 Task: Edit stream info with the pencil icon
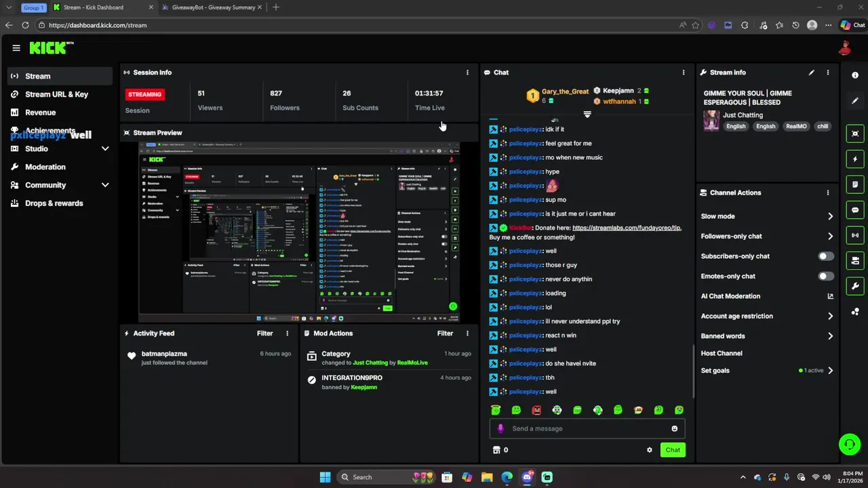(x=812, y=73)
